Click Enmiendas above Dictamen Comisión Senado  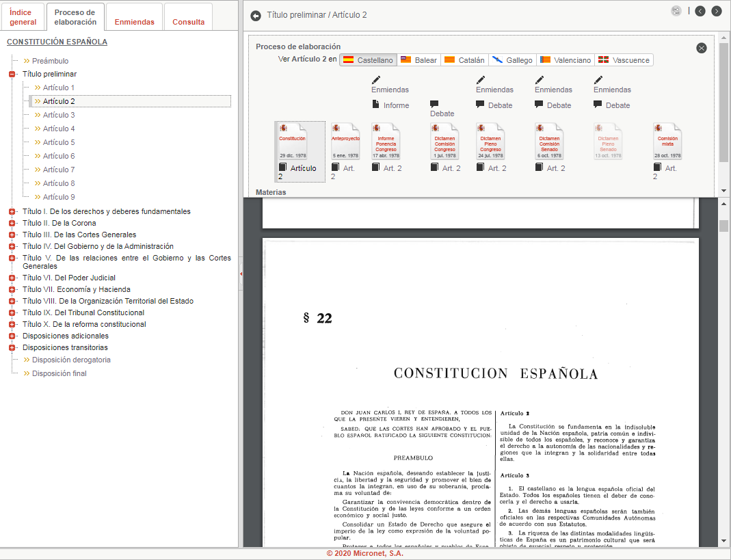click(553, 85)
